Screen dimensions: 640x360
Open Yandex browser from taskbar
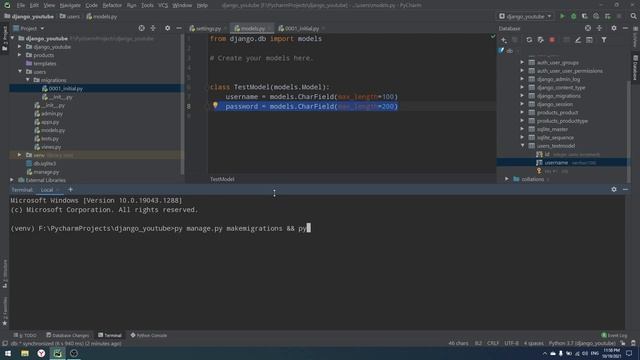pyautogui.click(x=41, y=353)
